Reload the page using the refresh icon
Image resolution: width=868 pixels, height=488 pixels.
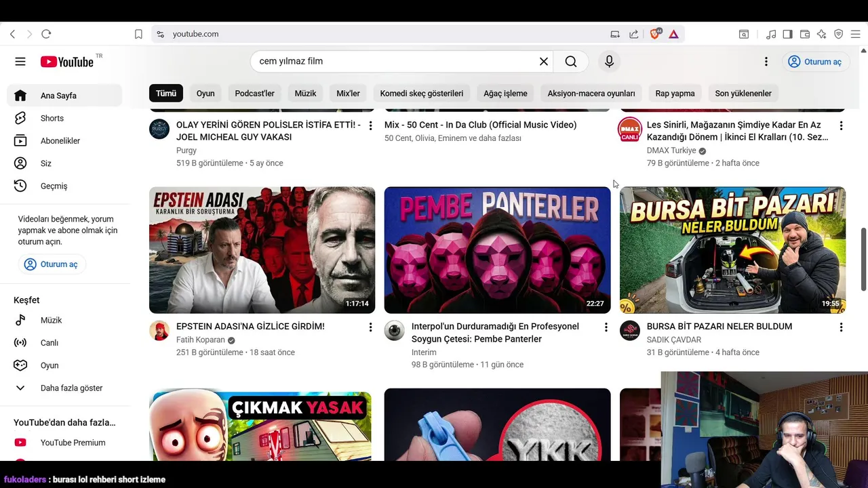coord(46,34)
